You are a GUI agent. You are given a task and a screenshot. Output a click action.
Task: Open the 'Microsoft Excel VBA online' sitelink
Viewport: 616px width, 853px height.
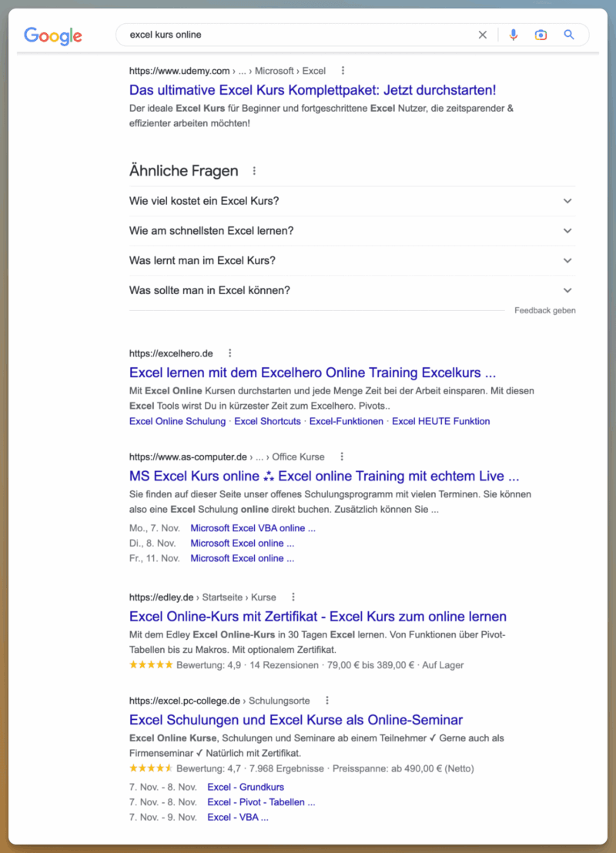pos(253,528)
